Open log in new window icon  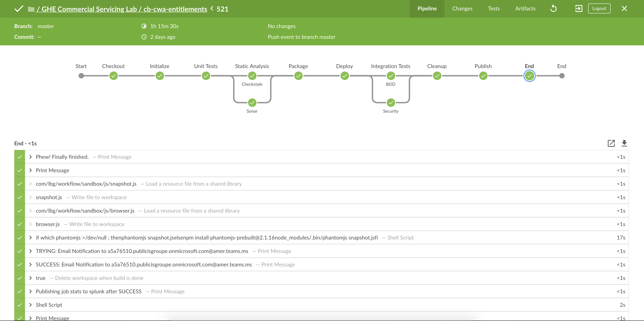[611, 143]
